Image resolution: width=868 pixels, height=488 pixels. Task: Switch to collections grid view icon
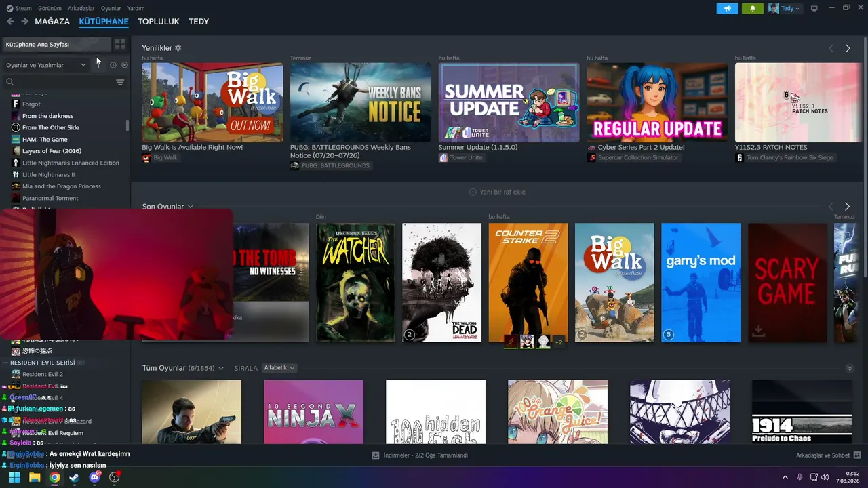click(x=120, y=44)
